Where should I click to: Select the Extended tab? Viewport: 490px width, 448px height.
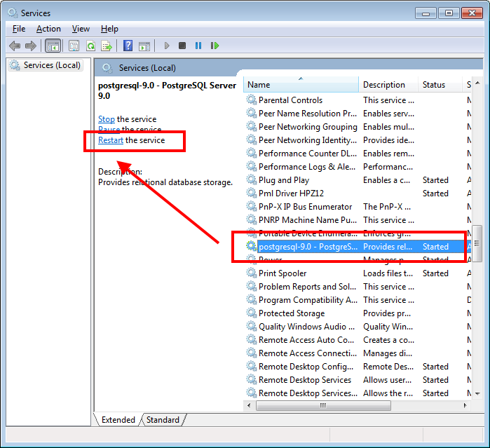(118, 420)
